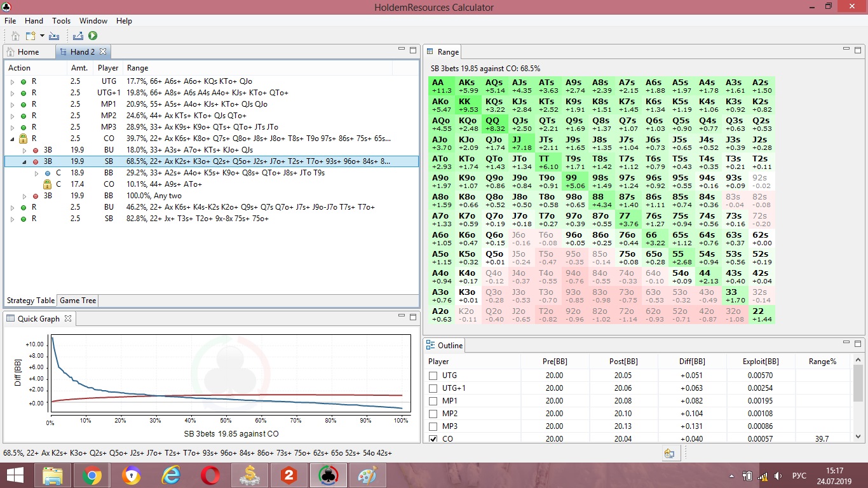This screenshot has width=868, height=488.
Task: Expand the BU 3-bet 19.9 row
Action: coord(24,151)
